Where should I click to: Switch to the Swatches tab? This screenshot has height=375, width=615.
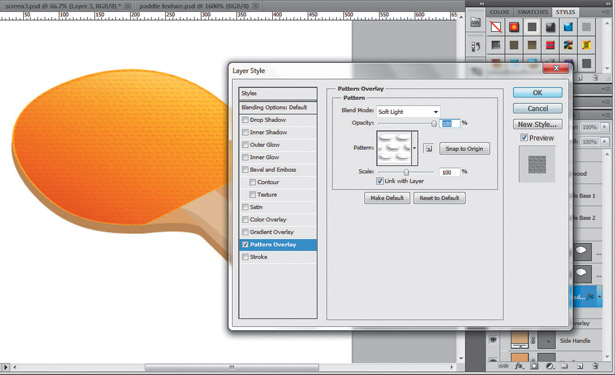pos(532,12)
